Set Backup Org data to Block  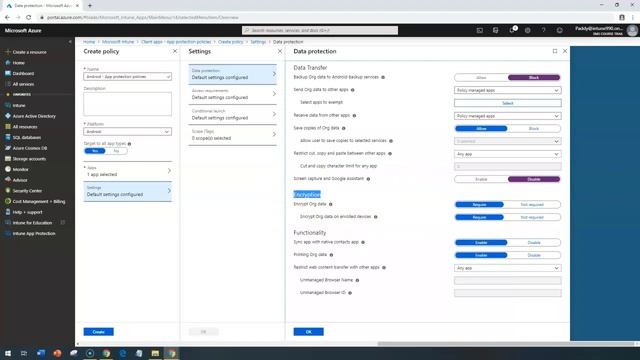point(534,78)
